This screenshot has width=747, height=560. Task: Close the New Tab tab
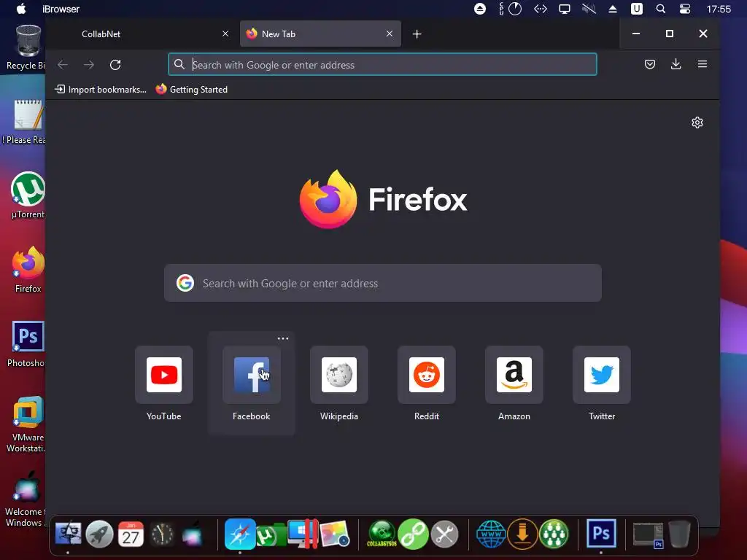[x=390, y=34]
